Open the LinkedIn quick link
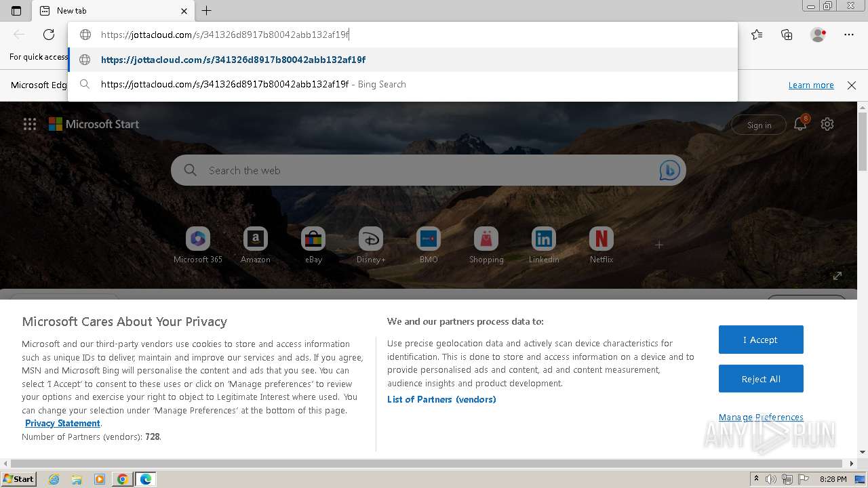 pyautogui.click(x=544, y=245)
